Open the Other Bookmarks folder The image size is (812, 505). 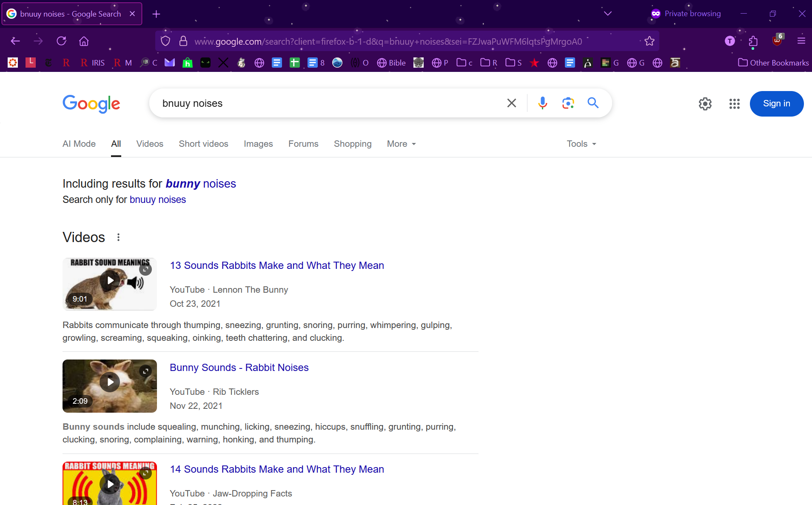point(773,63)
